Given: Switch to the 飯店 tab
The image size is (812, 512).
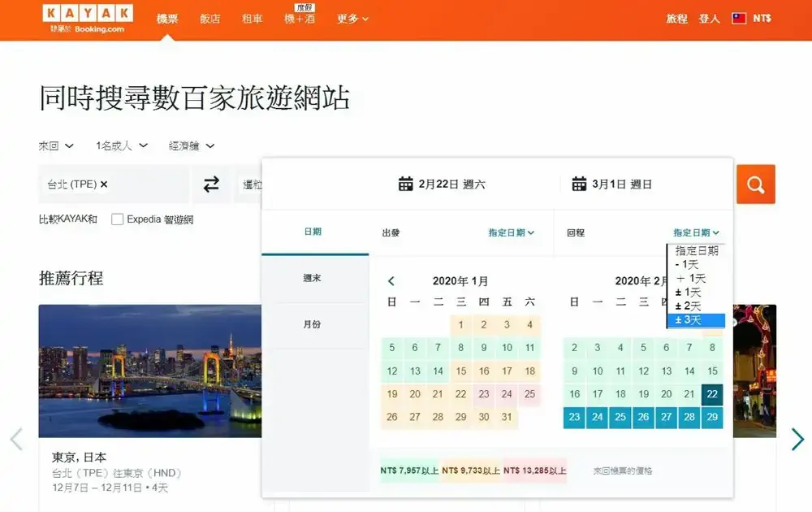Looking at the screenshot, I should click(x=210, y=18).
